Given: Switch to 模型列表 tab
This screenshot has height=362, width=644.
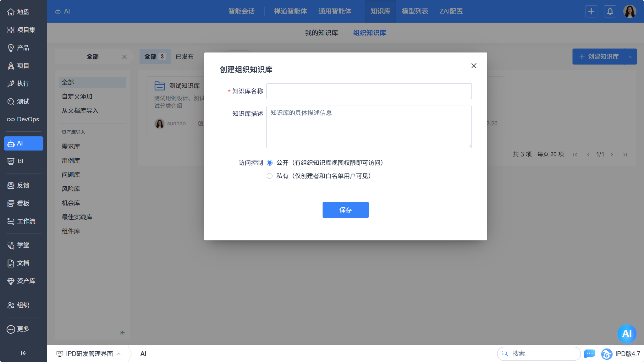Looking at the screenshot, I should tap(415, 11).
